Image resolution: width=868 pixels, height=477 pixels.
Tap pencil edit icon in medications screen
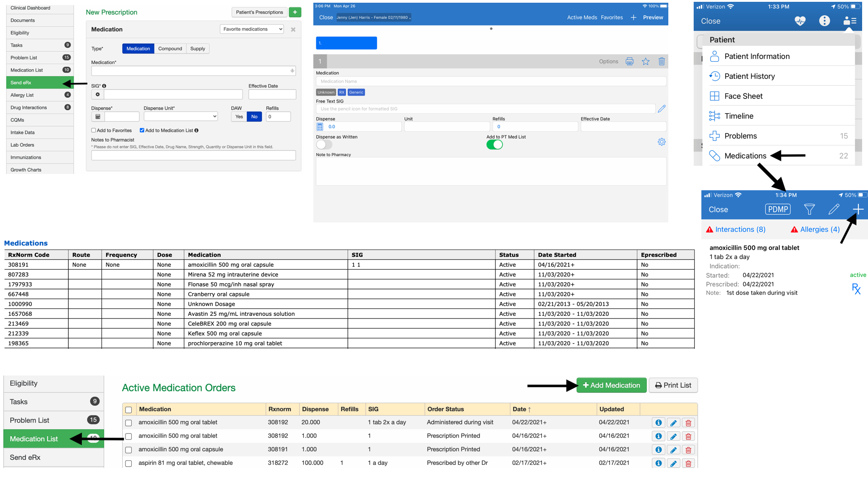coord(834,209)
